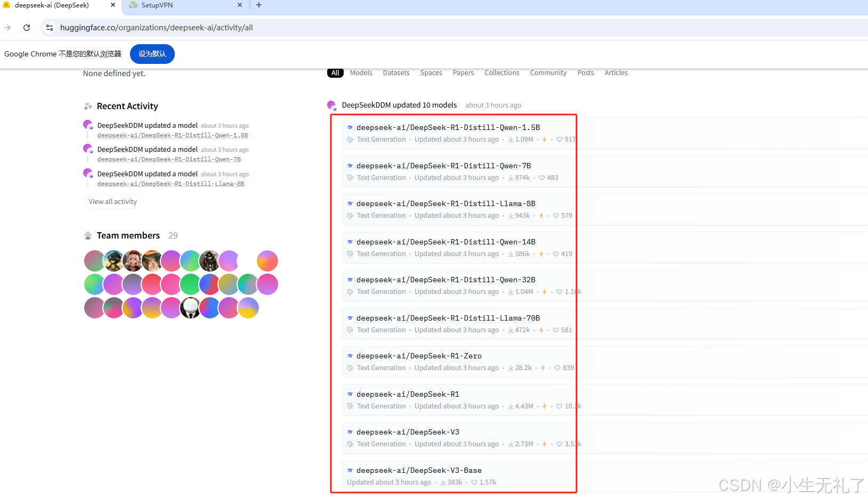Click download count icon on DeepSeek-V3-Base row
The image size is (868, 500).
pos(443,482)
